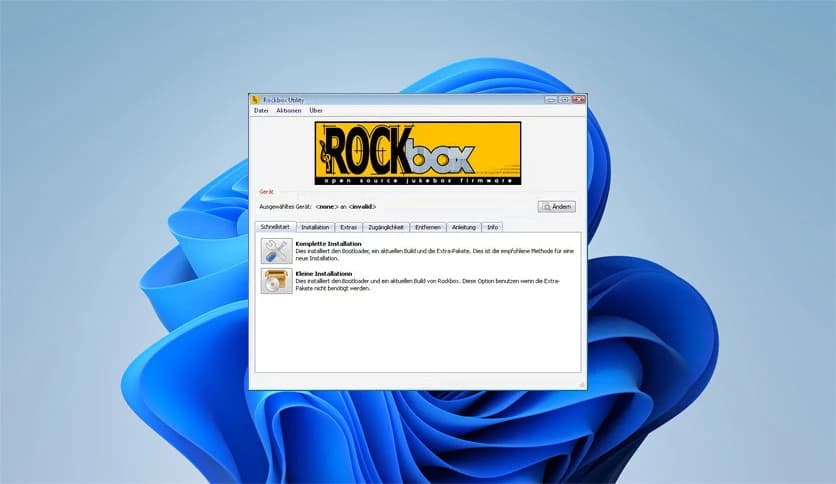Click the window resize grip corner
Image resolution: width=836 pixels, height=484 pixels.
coord(582,384)
